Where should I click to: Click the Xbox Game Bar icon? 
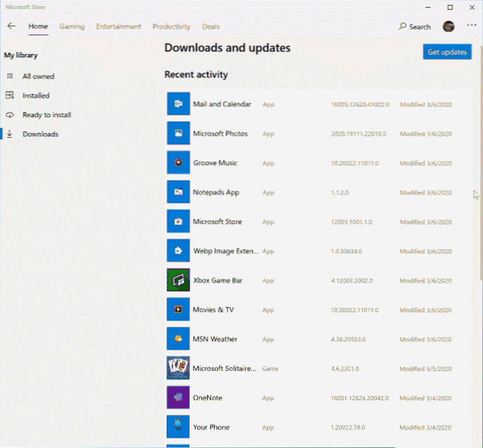[178, 280]
